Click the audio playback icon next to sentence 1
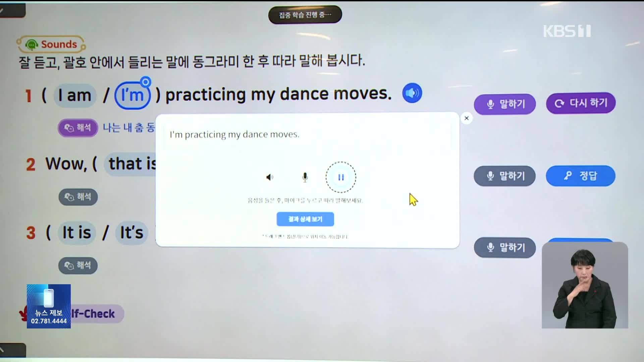This screenshot has width=644, height=362. [411, 93]
